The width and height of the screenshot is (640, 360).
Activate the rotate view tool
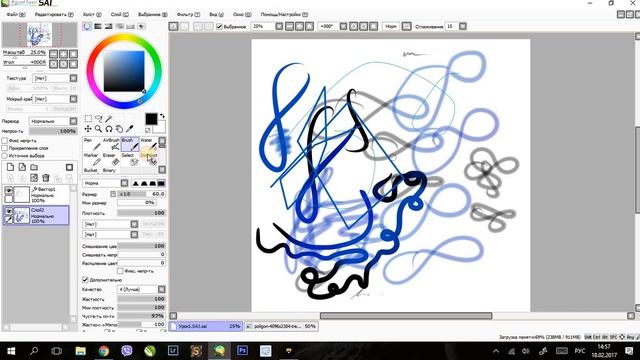pyautogui.click(x=109, y=129)
